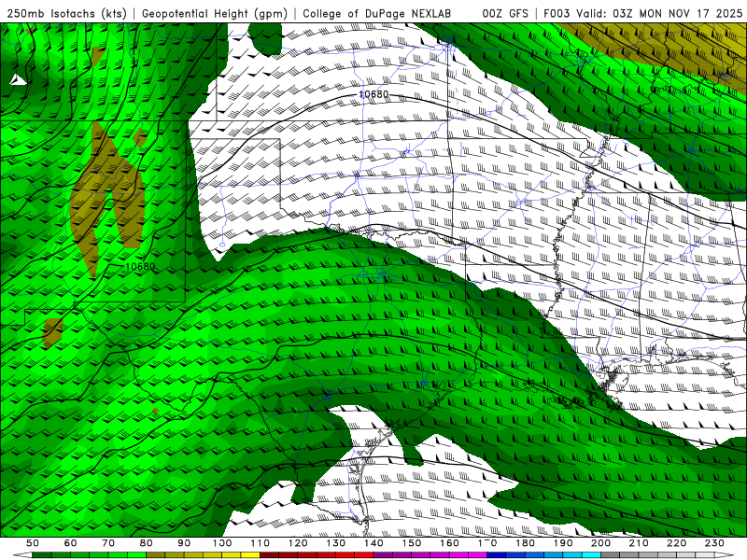This screenshot has height=560, width=747.
Task: Click the '210' color bar label
Action: coord(639,543)
